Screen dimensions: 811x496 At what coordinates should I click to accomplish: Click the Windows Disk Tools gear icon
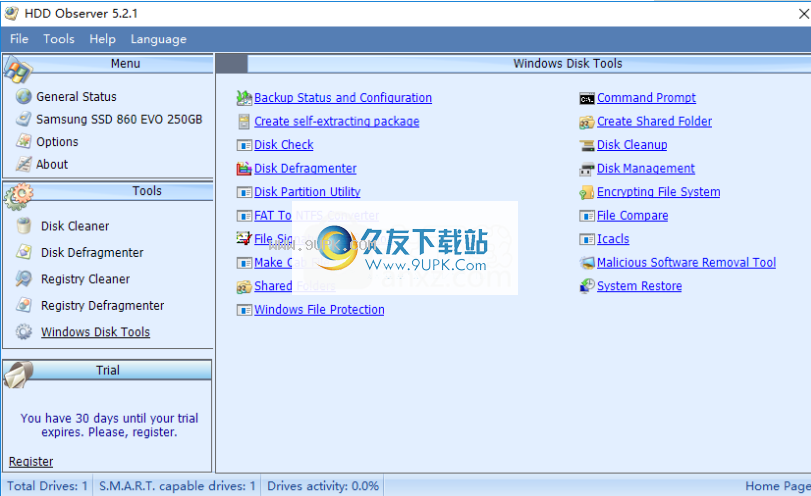[x=24, y=332]
